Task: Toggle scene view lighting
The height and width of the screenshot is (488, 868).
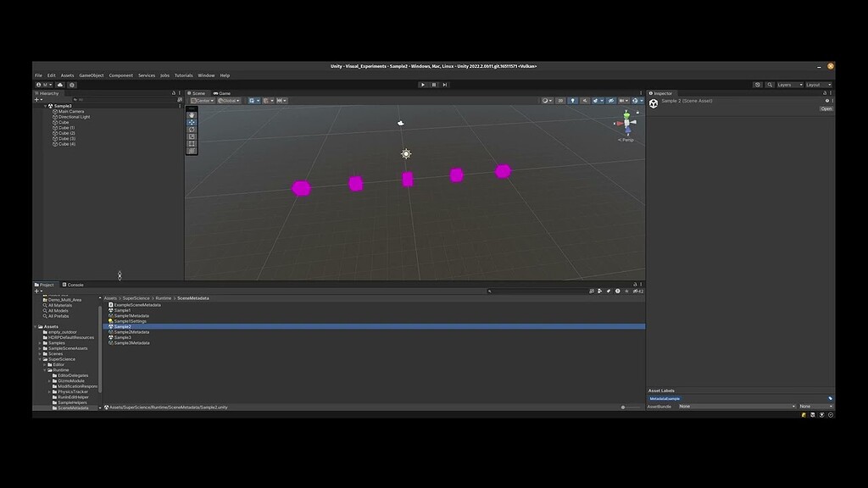Action: pyautogui.click(x=572, y=100)
